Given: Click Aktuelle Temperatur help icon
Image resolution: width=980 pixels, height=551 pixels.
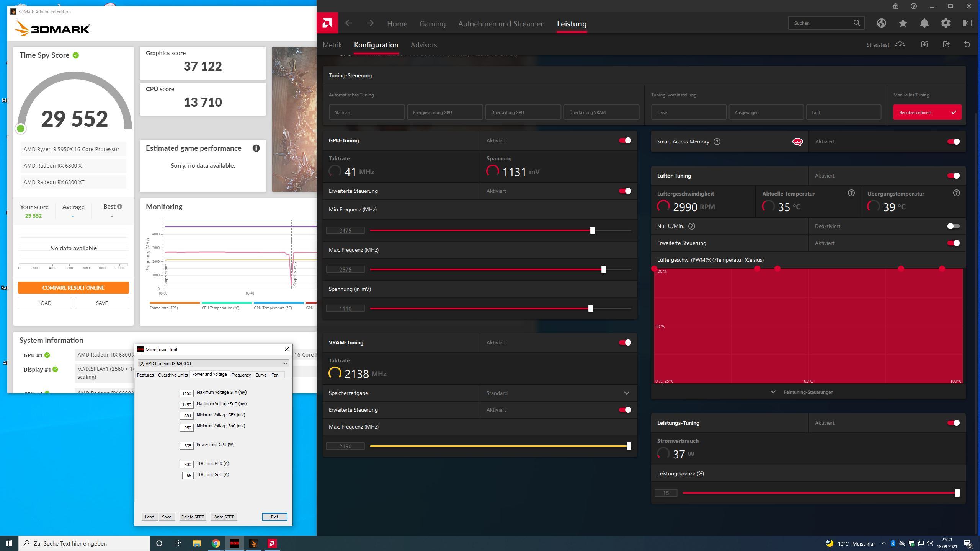Looking at the screenshot, I should 851,193.
